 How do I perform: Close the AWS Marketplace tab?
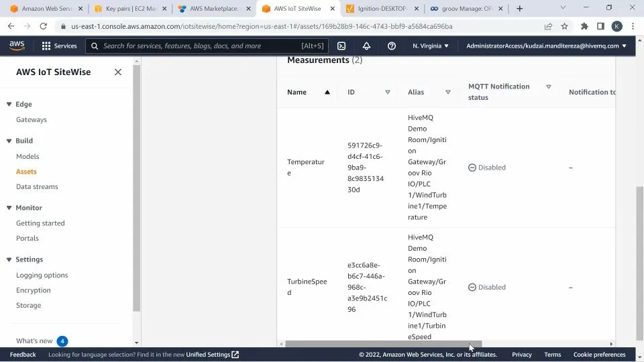[x=248, y=9]
